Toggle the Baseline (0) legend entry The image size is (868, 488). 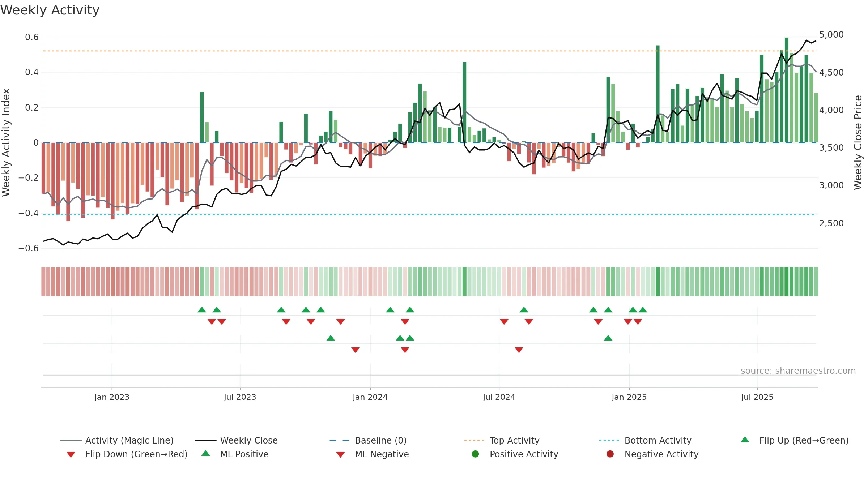(x=368, y=440)
